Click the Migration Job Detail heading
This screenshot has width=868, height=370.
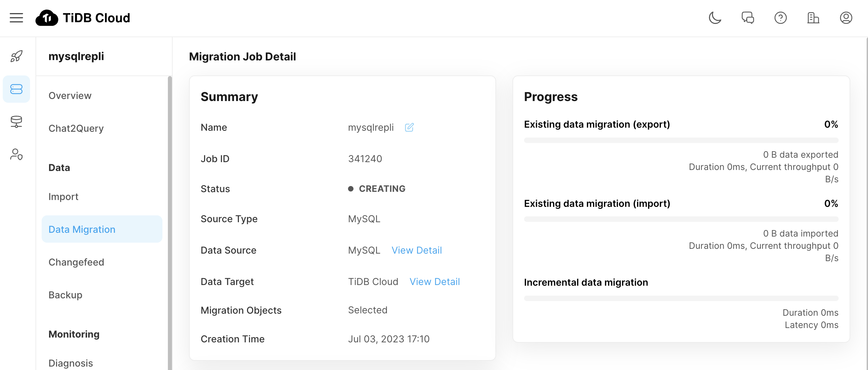pyautogui.click(x=243, y=57)
